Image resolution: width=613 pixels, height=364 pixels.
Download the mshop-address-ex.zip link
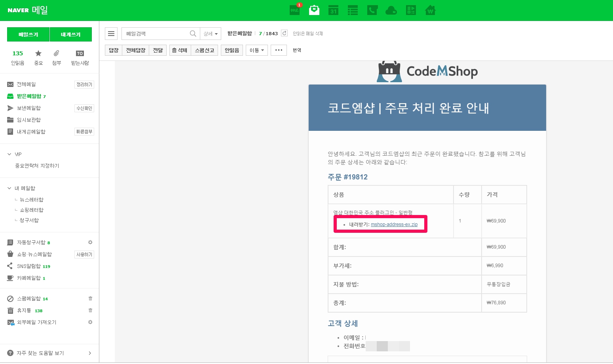[394, 224]
